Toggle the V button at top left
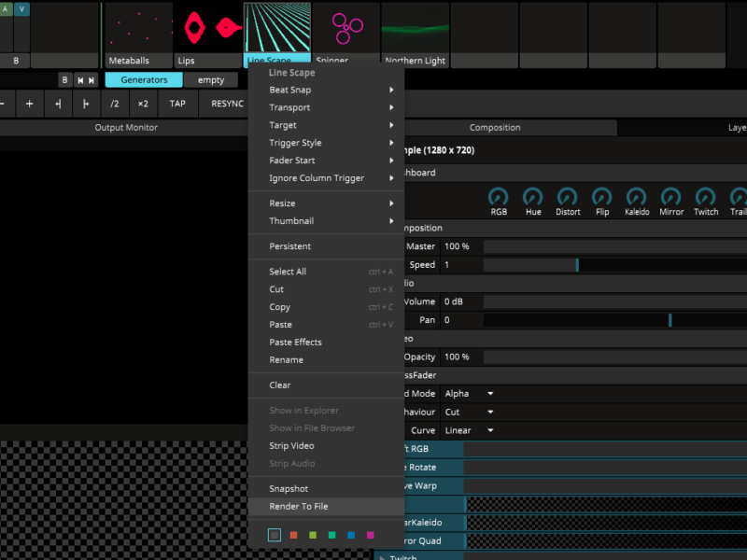The height and width of the screenshot is (560, 747). [21, 8]
